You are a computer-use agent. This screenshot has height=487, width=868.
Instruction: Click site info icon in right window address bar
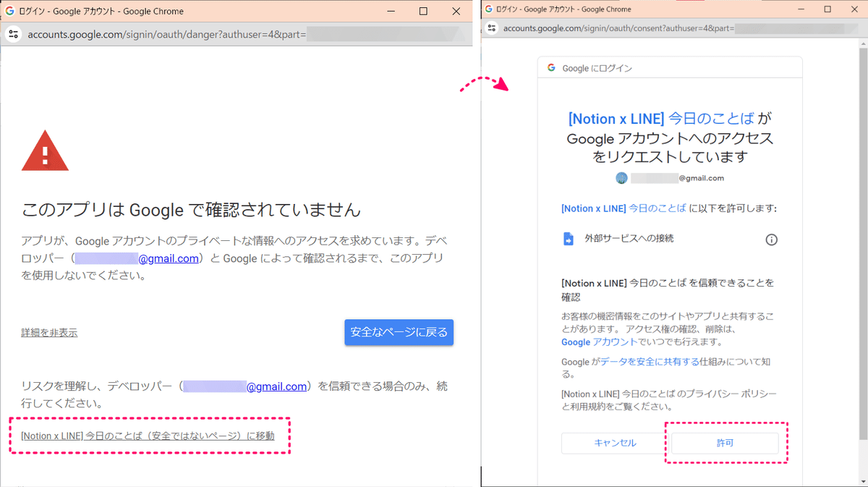pyautogui.click(x=492, y=28)
